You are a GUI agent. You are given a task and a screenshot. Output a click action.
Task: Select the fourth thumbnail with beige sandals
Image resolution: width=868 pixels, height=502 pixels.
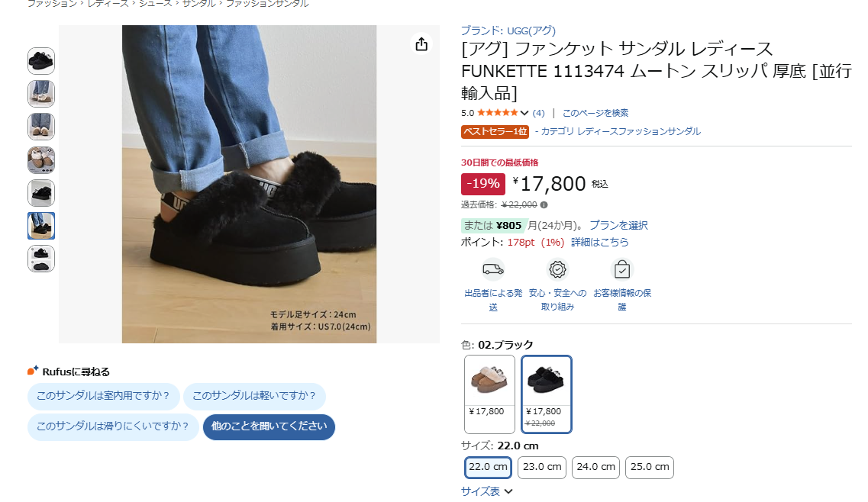click(41, 160)
